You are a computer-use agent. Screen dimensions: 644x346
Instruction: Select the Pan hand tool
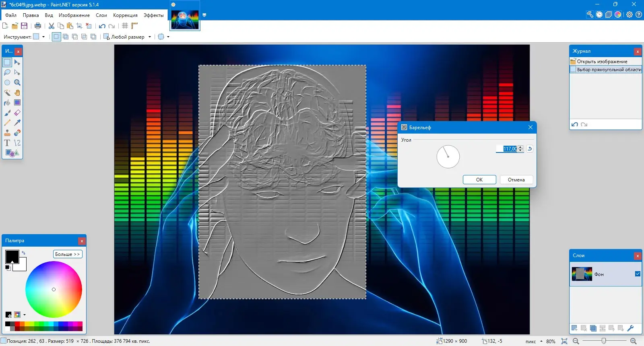click(x=17, y=93)
